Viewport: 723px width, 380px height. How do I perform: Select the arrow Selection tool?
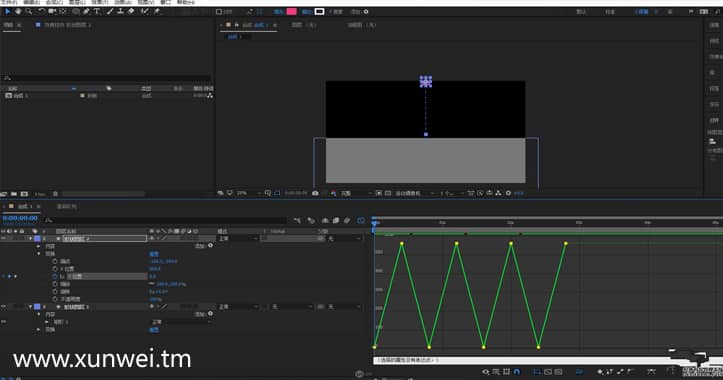pos(7,11)
